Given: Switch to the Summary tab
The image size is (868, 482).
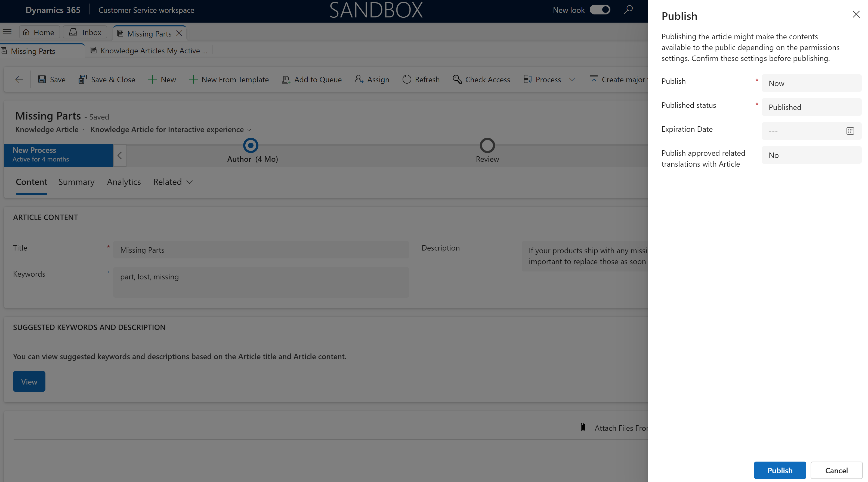Looking at the screenshot, I should (76, 182).
